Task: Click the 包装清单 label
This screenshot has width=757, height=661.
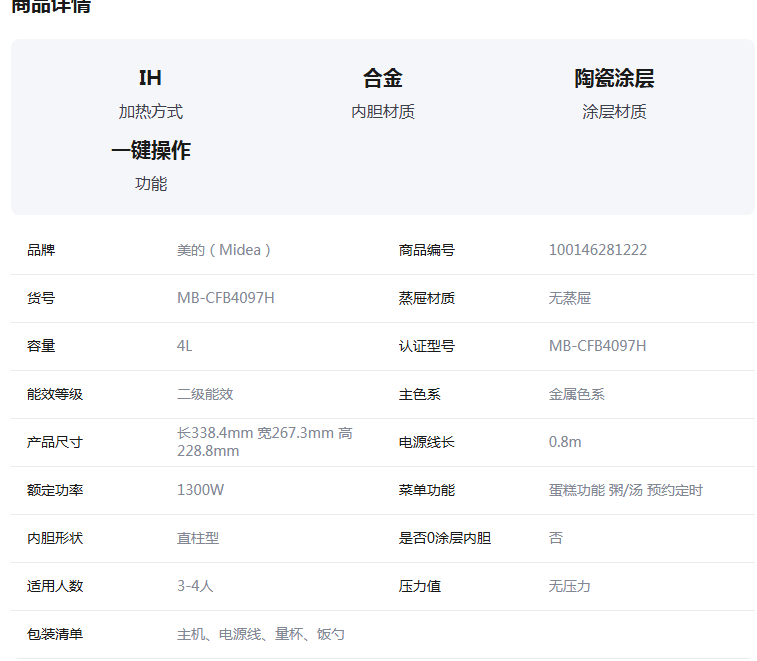Action: (55, 634)
